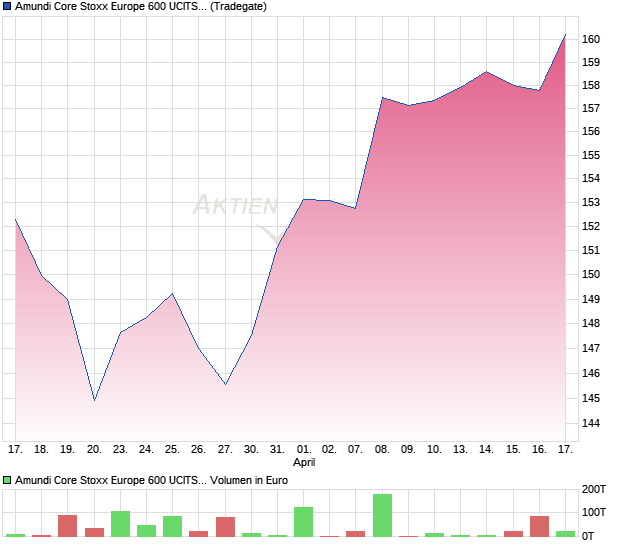Click the date label '23.' on the x-axis
The height and width of the screenshot is (546, 620).
[x=120, y=450]
